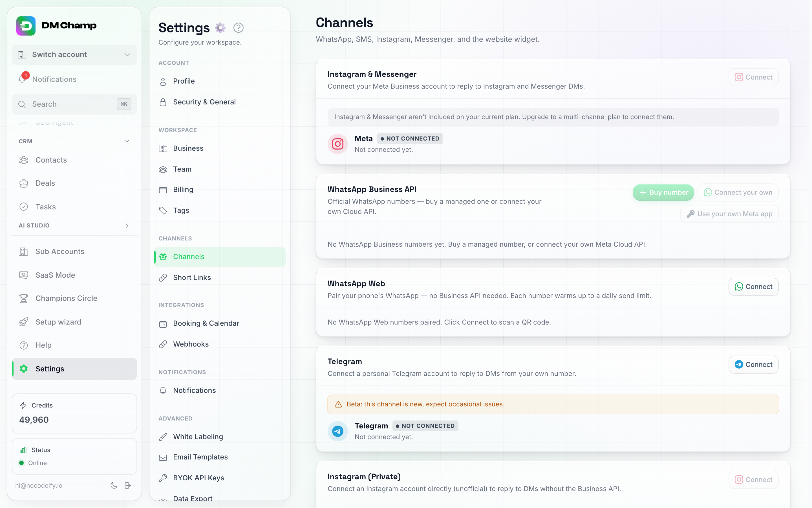
Task: Click the Configure your workspace subtitle
Action: coord(200,42)
